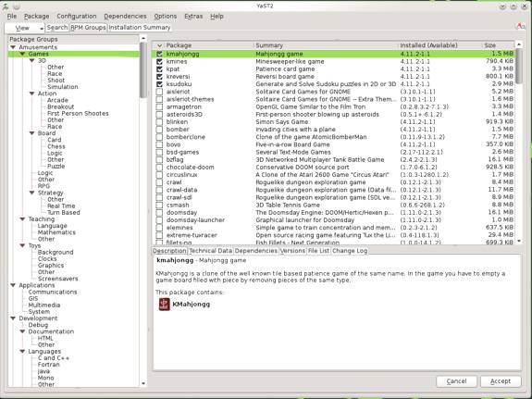Select the C and C++ languages group
This screenshot has height=399, width=532.
tap(54, 358)
